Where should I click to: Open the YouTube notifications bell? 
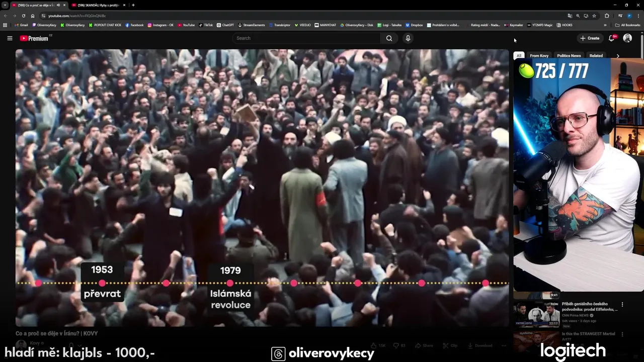[x=612, y=38]
